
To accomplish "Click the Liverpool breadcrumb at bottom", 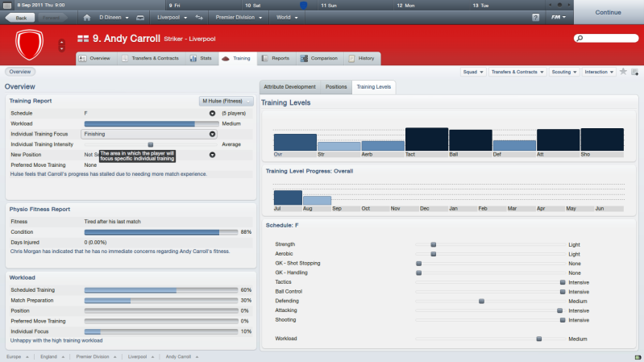I will coord(138,356).
